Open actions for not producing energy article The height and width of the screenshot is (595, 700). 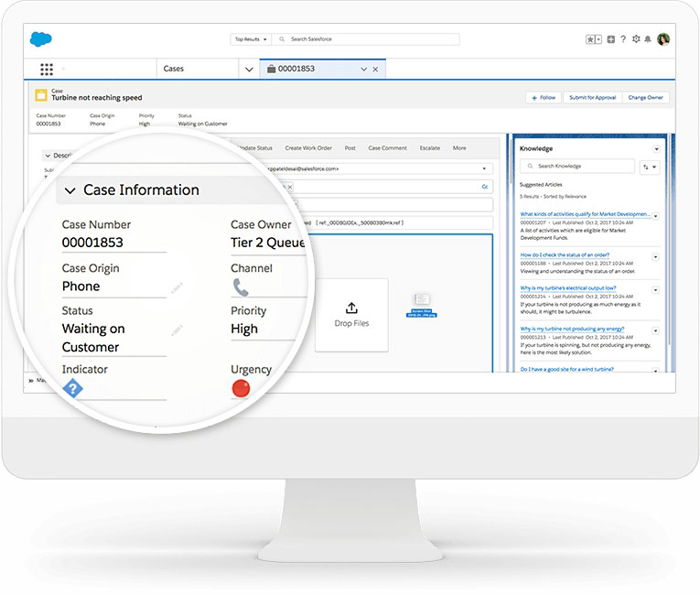tap(656, 331)
